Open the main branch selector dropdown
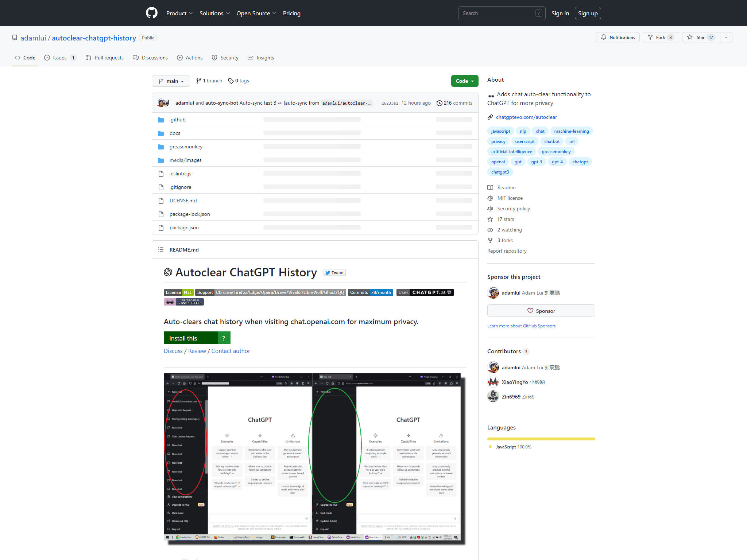This screenshot has height=560, width=747. (171, 81)
